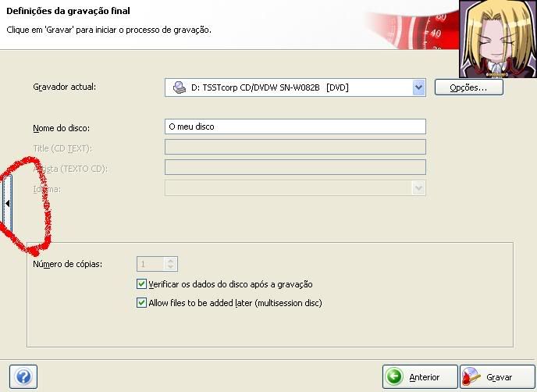This screenshot has width=537, height=392.
Task: Expand the left side panel arrow
Action: (7, 203)
